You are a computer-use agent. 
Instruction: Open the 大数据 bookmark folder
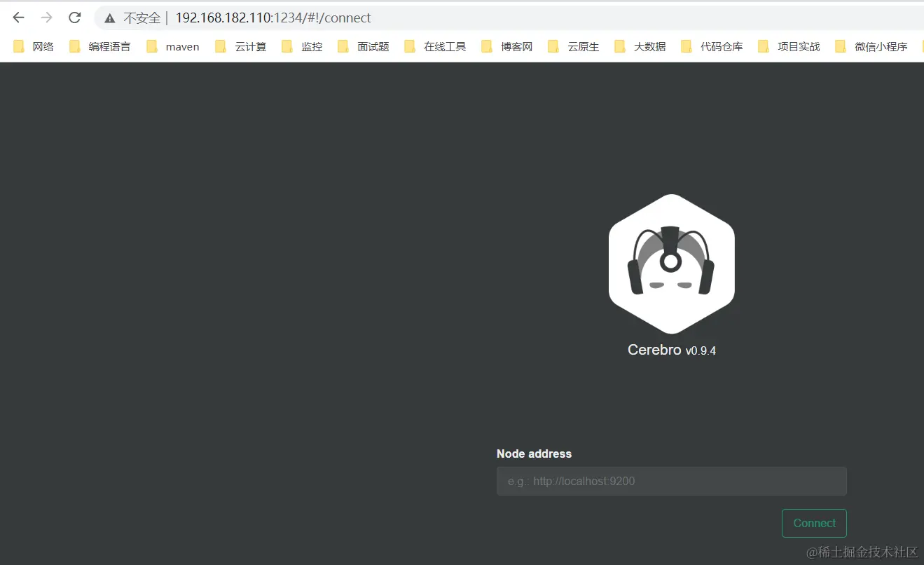(x=640, y=46)
